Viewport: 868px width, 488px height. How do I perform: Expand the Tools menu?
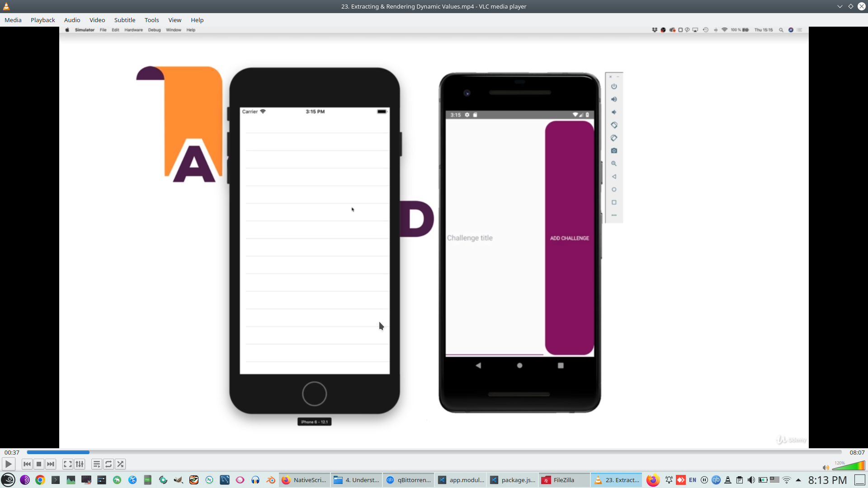tap(151, 20)
